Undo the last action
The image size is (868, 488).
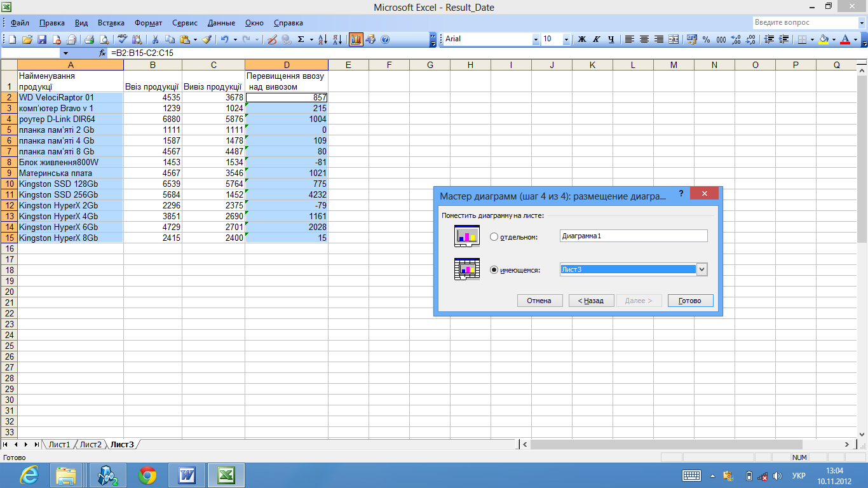click(225, 39)
